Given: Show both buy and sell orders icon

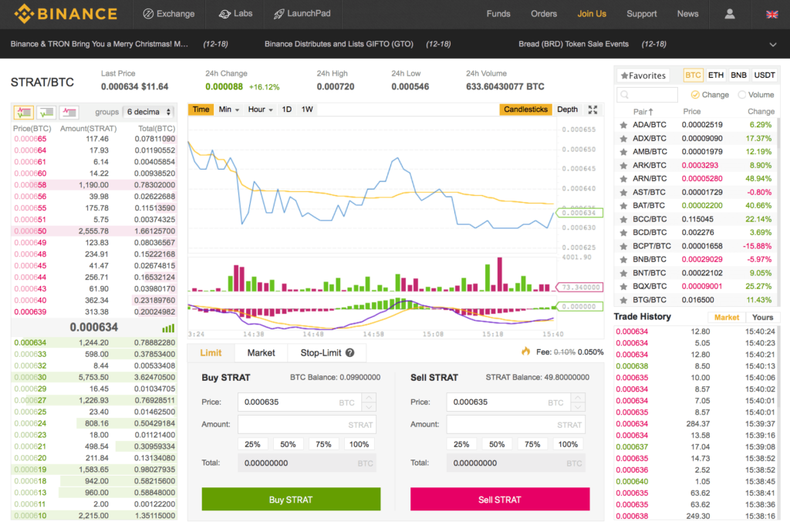Looking at the screenshot, I should coord(23,113).
